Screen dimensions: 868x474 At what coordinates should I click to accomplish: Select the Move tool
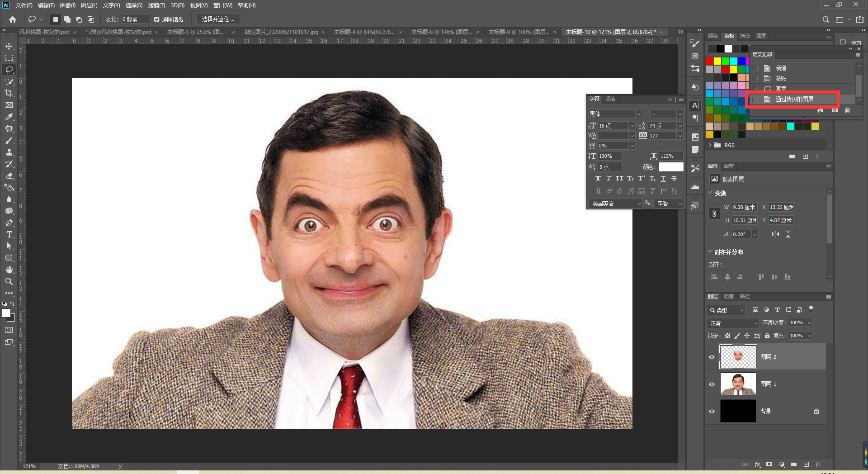(x=9, y=46)
